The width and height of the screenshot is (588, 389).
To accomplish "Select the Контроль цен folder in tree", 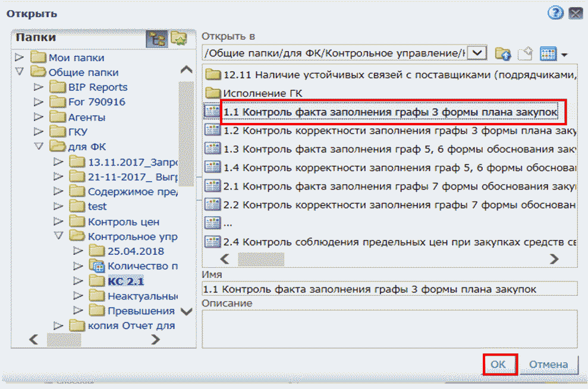I will (123, 222).
